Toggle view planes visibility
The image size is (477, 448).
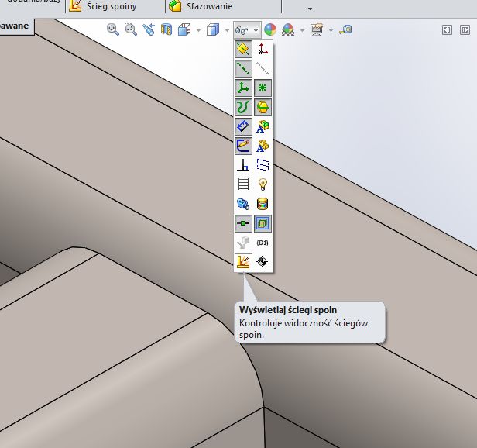pyautogui.click(x=244, y=49)
